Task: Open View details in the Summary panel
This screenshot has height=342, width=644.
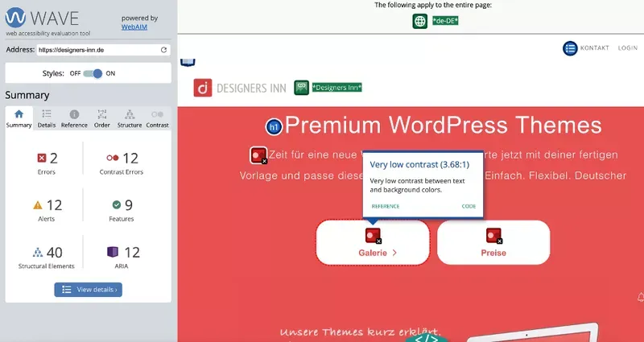Action: tap(89, 290)
